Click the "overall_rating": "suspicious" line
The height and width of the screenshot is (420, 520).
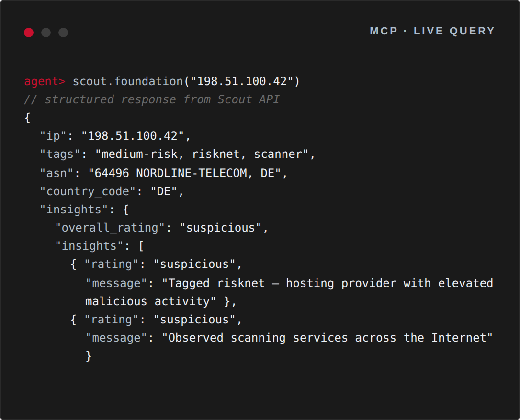coord(161,228)
